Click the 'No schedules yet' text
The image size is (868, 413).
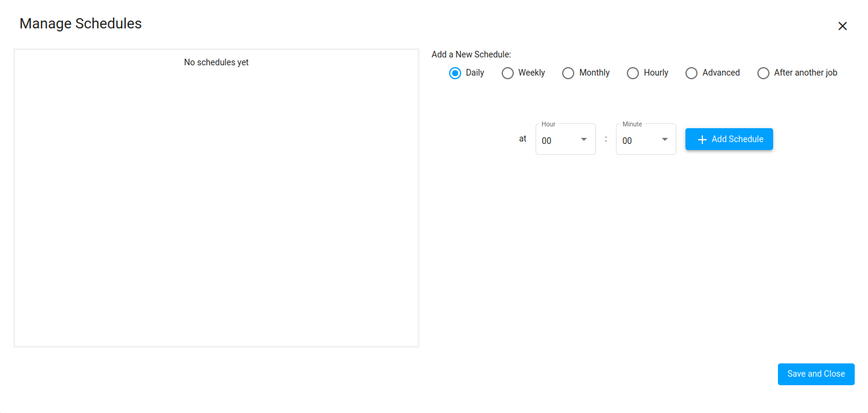[x=216, y=62]
